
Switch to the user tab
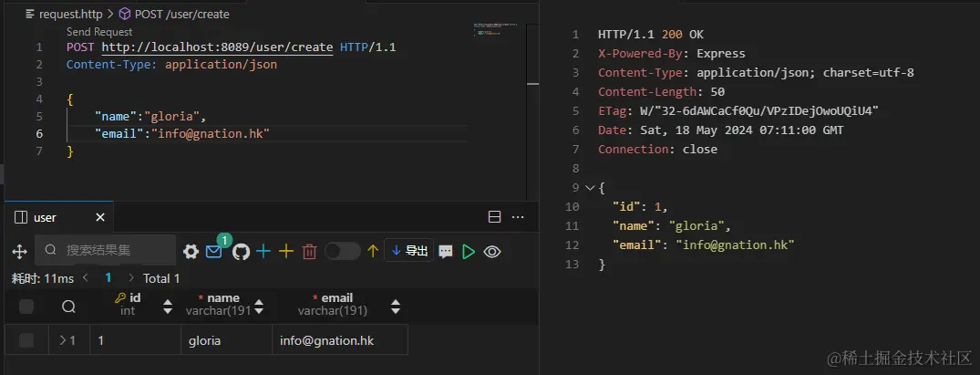(x=45, y=217)
